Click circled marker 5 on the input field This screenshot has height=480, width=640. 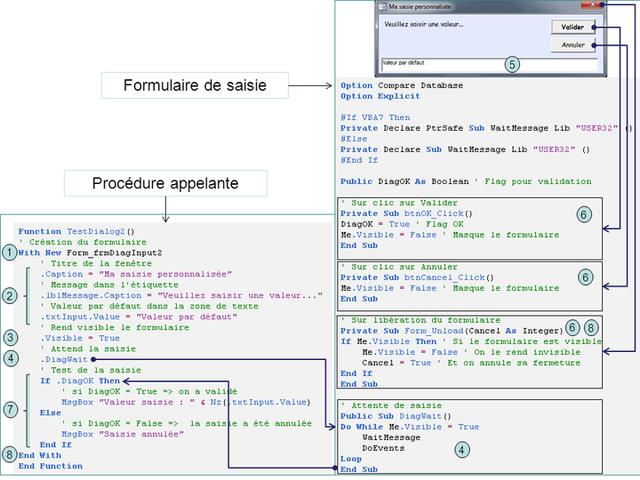512,64
